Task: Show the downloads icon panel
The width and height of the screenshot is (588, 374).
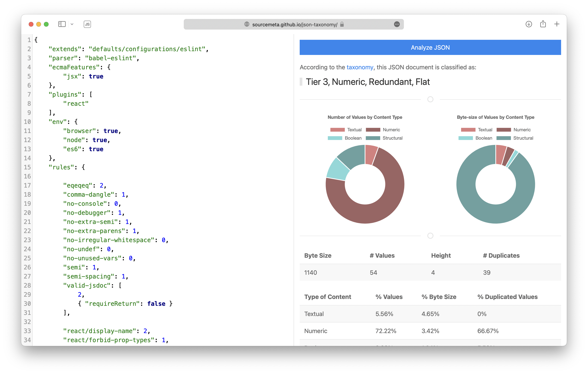Action: click(529, 24)
